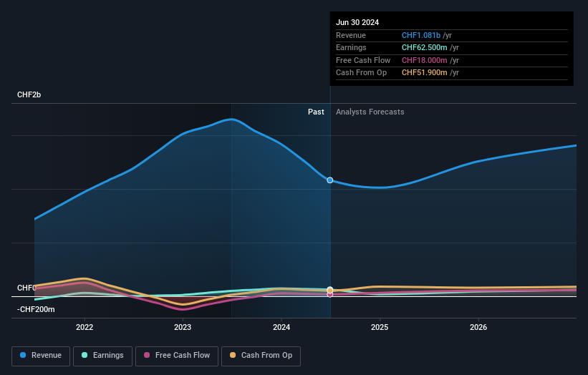Click the pink Free Cash Flow data point
The image size is (588, 375).
pos(329,295)
